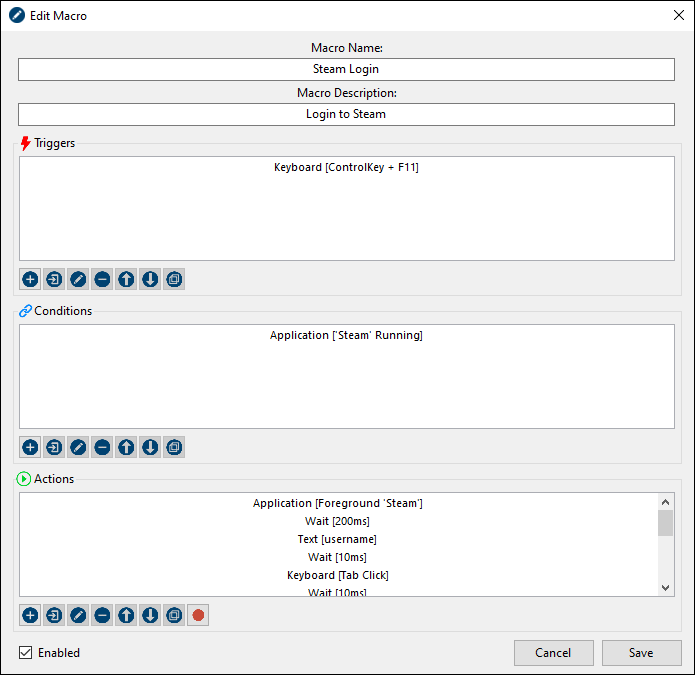Move condition down arrow icon
The width and height of the screenshot is (695, 675).
click(x=150, y=447)
